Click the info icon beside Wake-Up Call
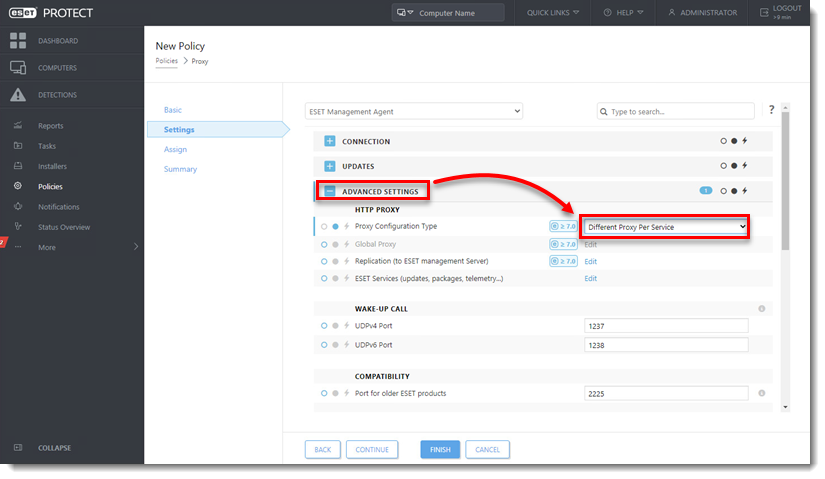 pos(761,308)
